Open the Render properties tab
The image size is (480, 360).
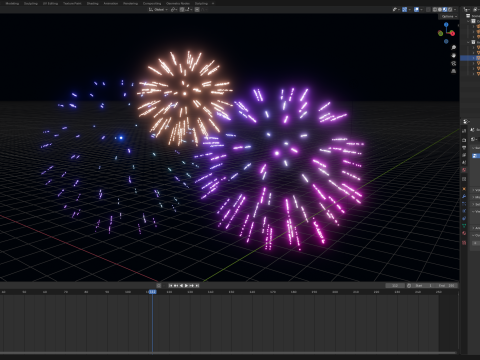click(x=464, y=140)
